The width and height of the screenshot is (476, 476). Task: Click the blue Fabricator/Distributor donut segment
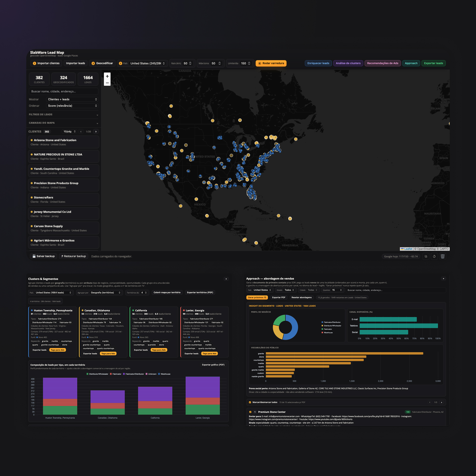click(x=294, y=327)
